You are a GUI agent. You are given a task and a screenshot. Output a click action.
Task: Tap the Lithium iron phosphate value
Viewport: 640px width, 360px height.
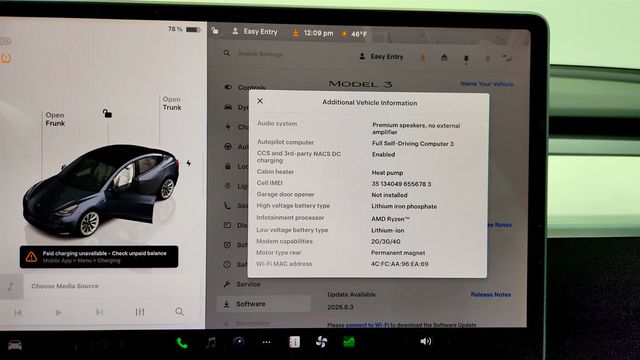pos(404,207)
